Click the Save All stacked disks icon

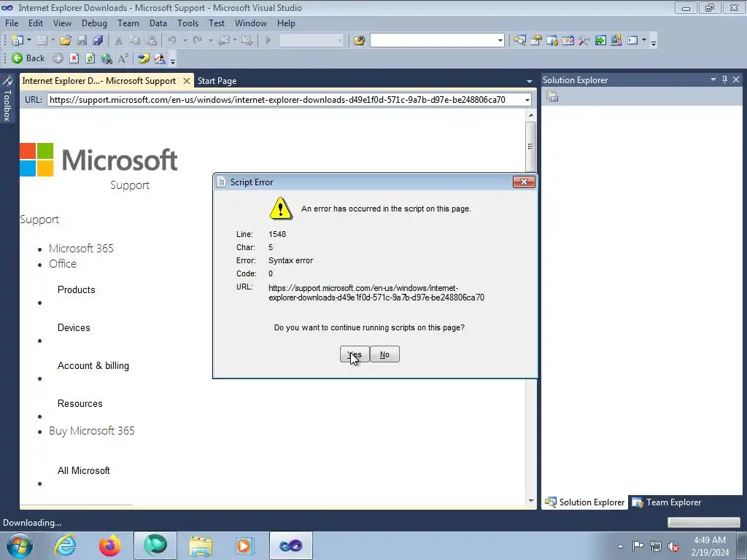[98, 41]
